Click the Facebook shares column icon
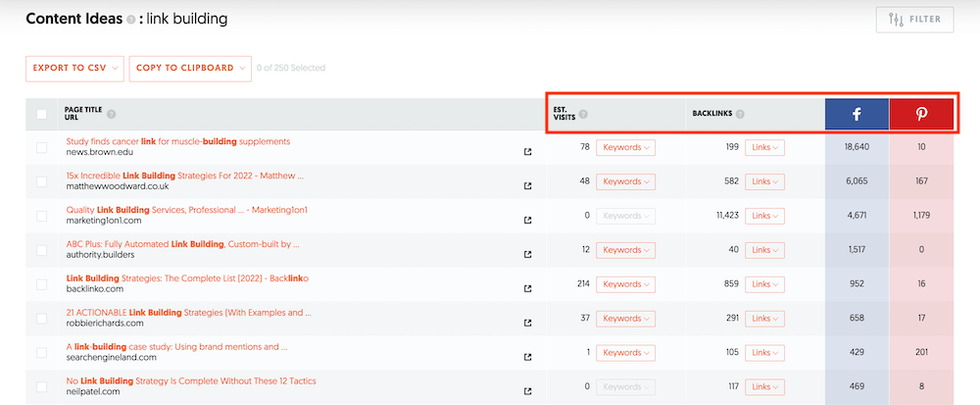 pyautogui.click(x=856, y=114)
